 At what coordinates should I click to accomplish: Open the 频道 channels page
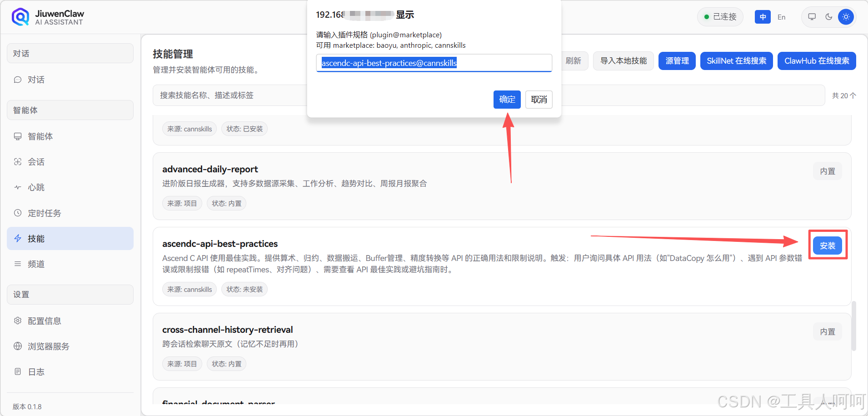tap(70, 264)
